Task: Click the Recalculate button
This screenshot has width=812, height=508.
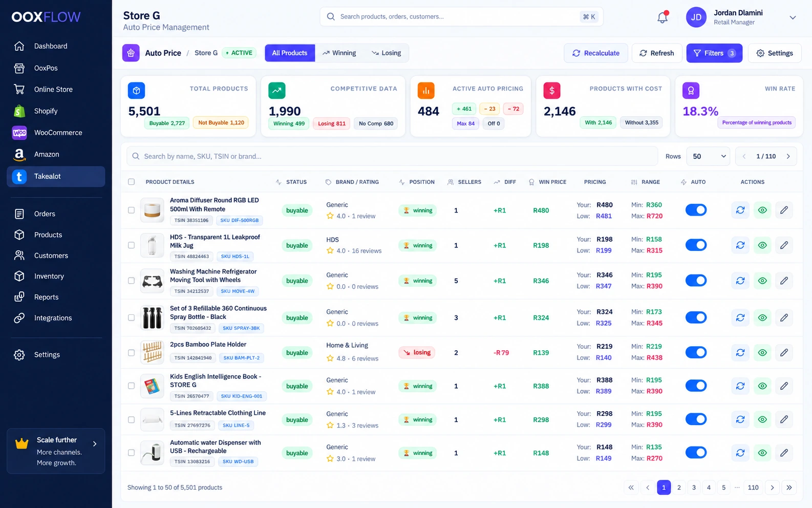Action: click(x=596, y=53)
